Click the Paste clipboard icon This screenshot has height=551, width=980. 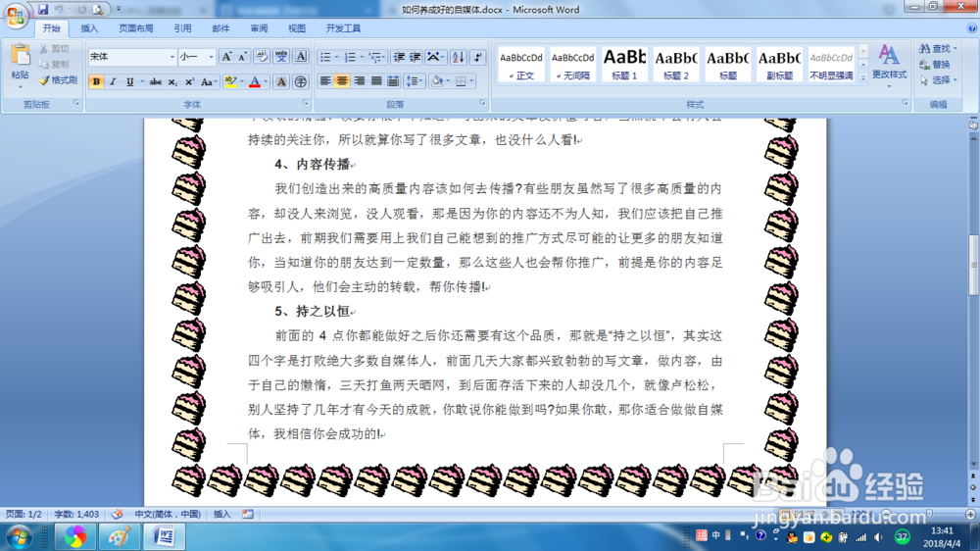point(20,56)
